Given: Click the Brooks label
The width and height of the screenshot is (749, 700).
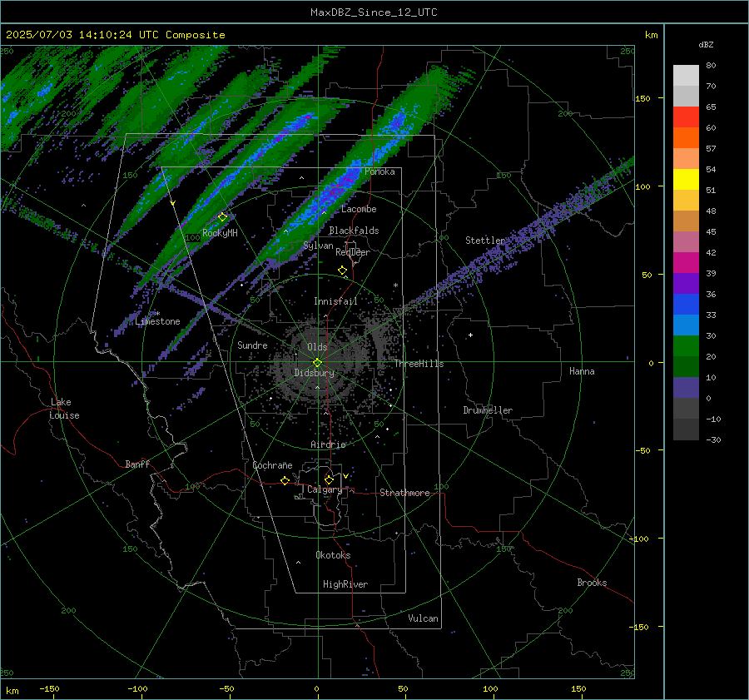Looking at the screenshot, I should click(x=592, y=583).
